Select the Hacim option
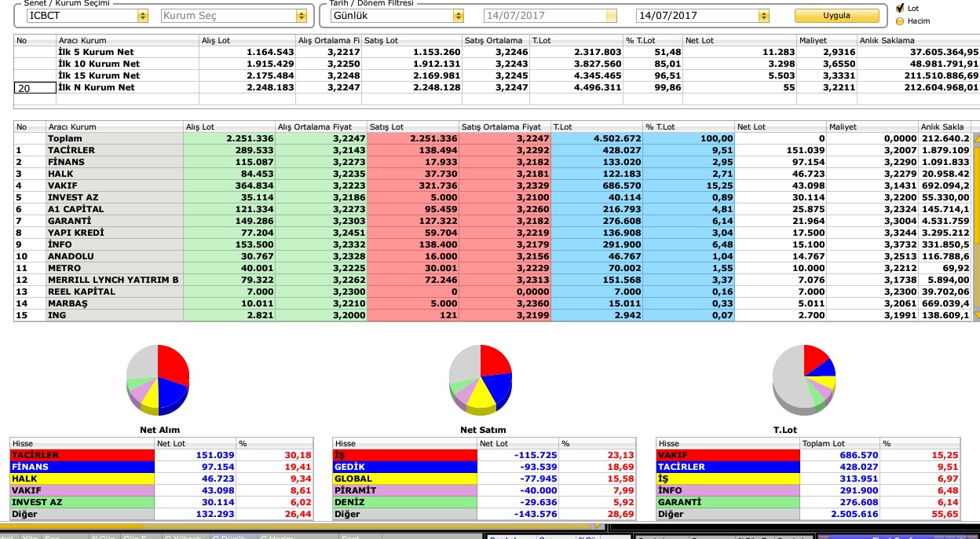This screenshot has width=980, height=539. 900,20
